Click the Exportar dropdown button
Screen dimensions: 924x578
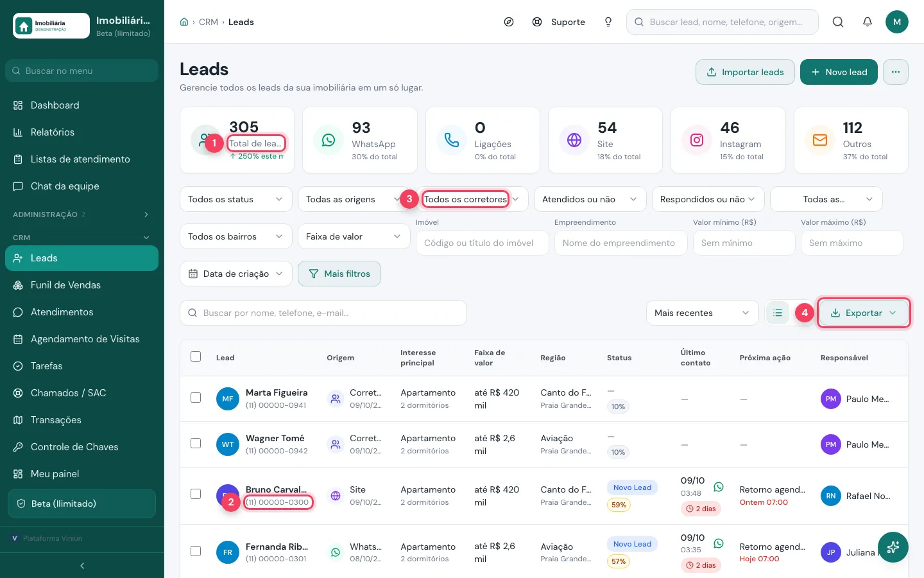pyautogui.click(x=864, y=313)
